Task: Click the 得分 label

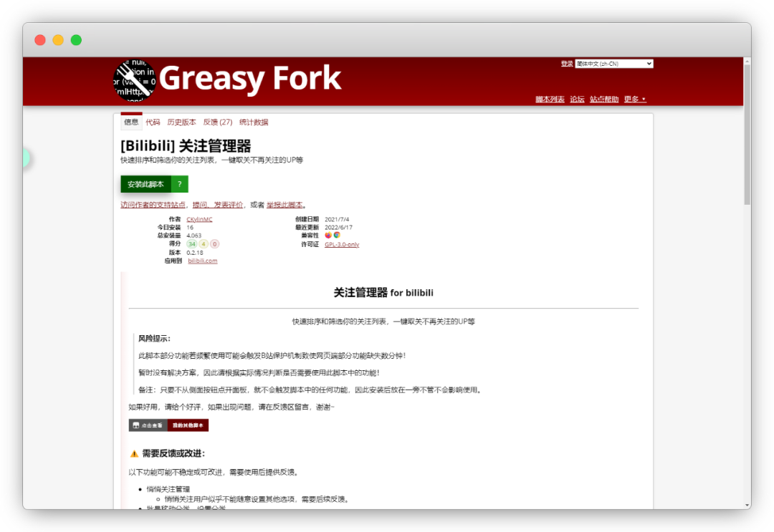Action: [176, 243]
